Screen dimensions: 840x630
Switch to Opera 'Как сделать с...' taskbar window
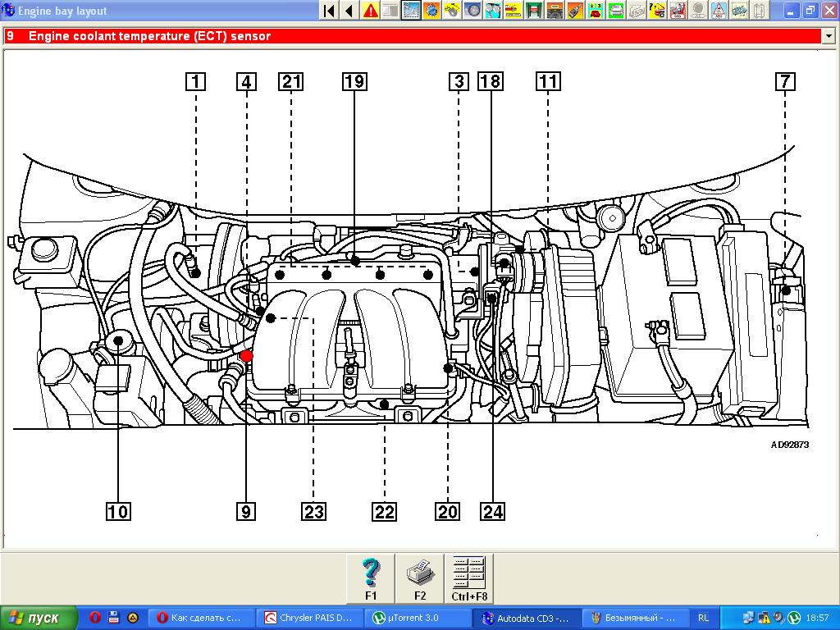[x=200, y=618]
